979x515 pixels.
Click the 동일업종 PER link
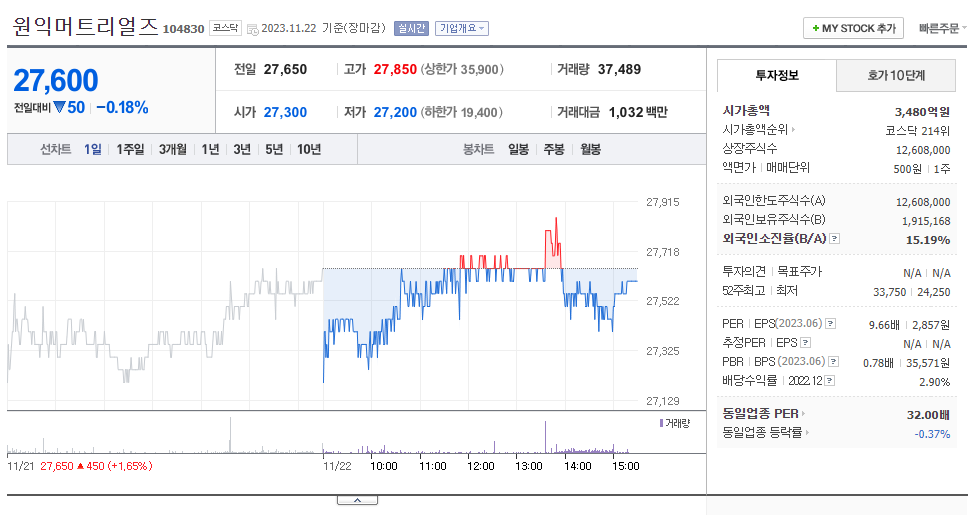click(x=760, y=413)
